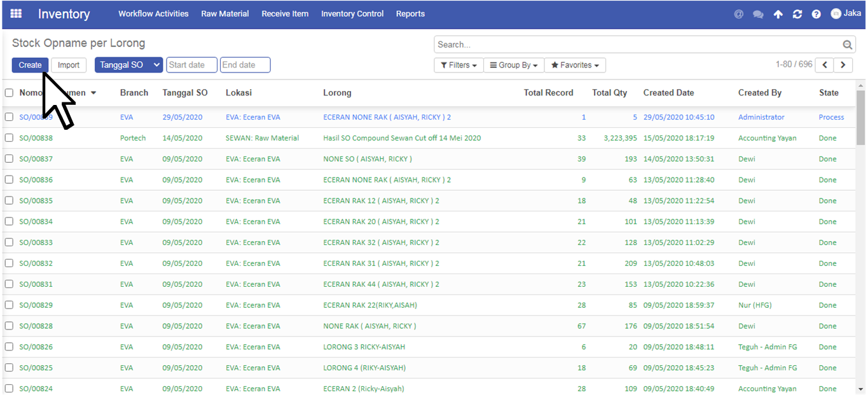Viewport: 868px width, 395px height.
Task: Open the apps grid menu icon
Action: pos(17,14)
